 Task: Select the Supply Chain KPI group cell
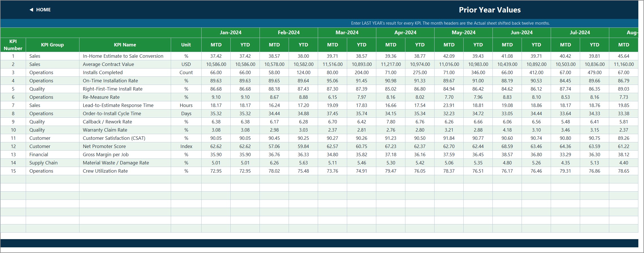click(x=53, y=163)
